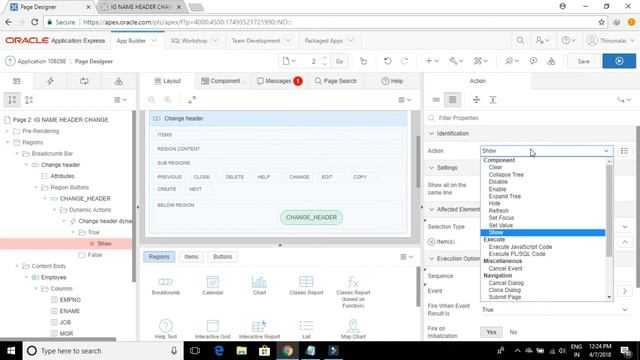Collapse the Regions tree node

(7, 142)
